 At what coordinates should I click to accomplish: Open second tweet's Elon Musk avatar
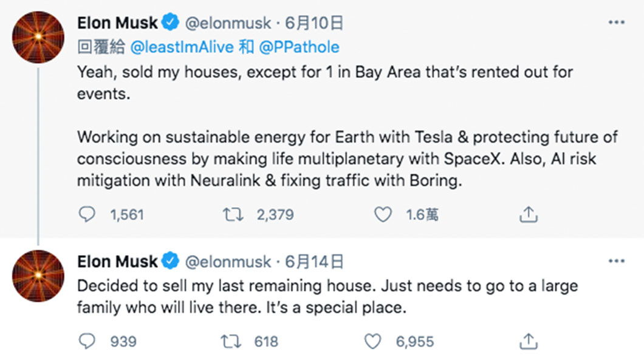38,276
